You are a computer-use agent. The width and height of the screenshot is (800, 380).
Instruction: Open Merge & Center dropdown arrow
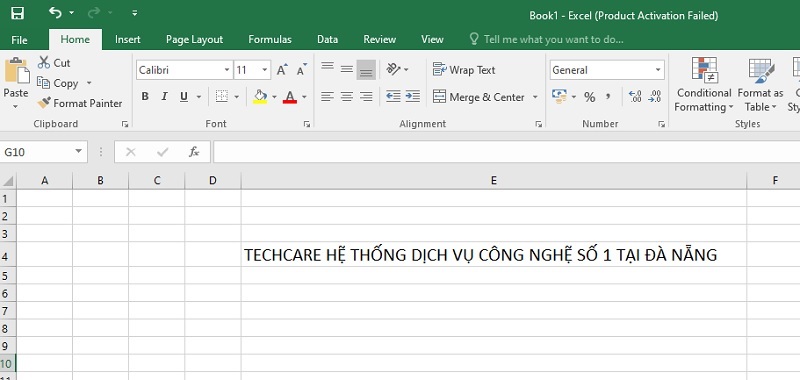pyautogui.click(x=535, y=97)
